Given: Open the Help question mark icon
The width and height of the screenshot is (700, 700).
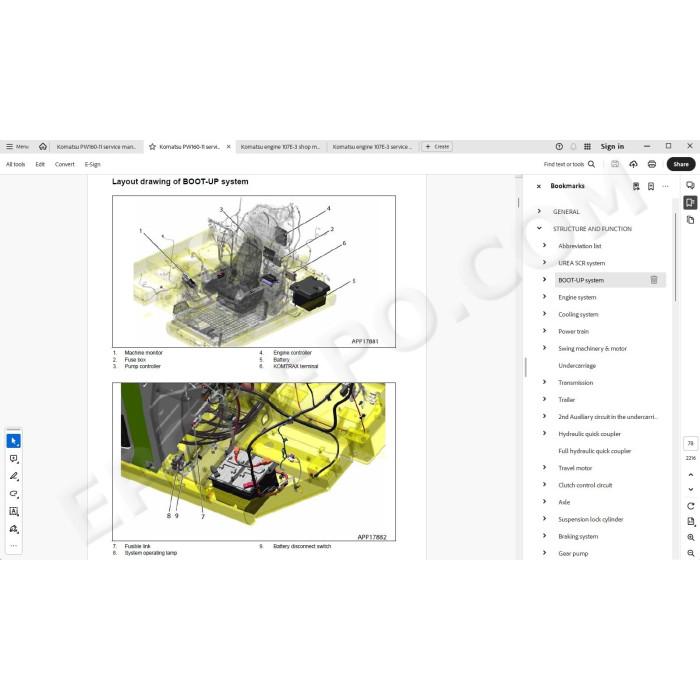Looking at the screenshot, I should (x=559, y=146).
